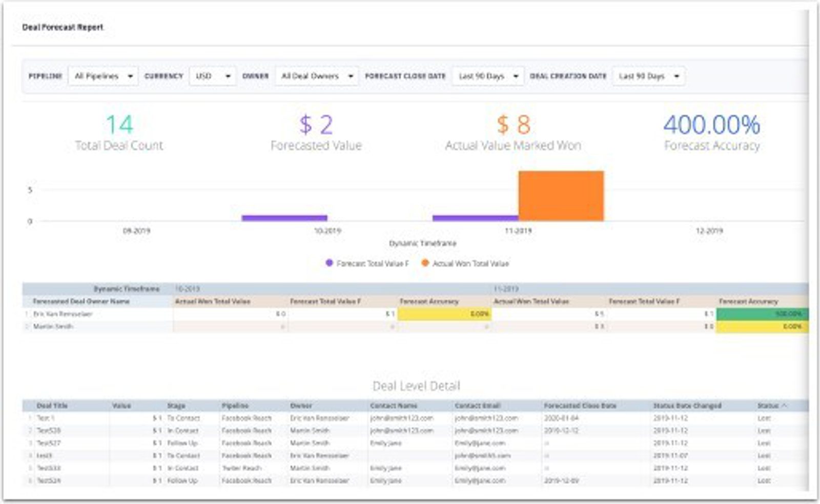The height and width of the screenshot is (504, 820).
Task: Click the purple bar for 10-2019
Action: point(284,218)
